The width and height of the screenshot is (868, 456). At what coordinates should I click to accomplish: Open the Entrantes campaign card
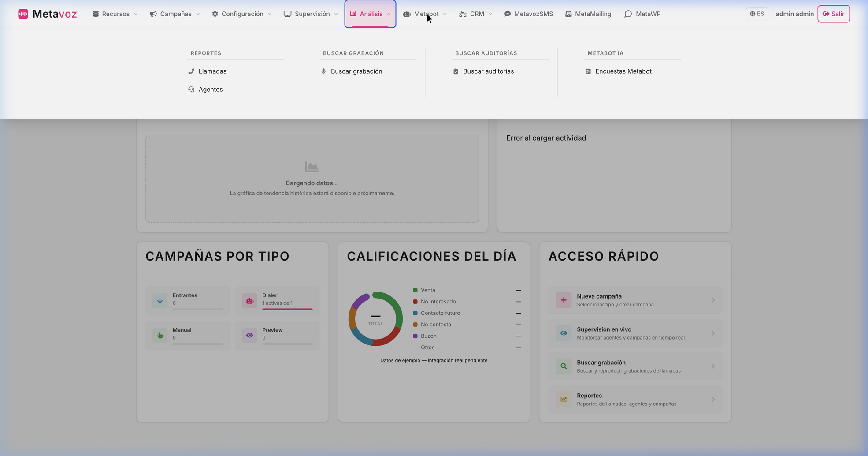click(188, 301)
